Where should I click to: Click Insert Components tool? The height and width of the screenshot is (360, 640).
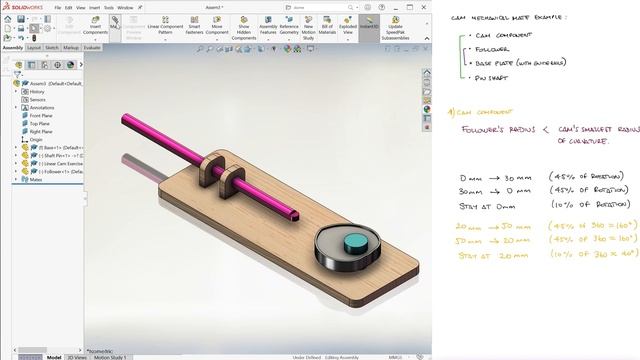click(96, 25)
